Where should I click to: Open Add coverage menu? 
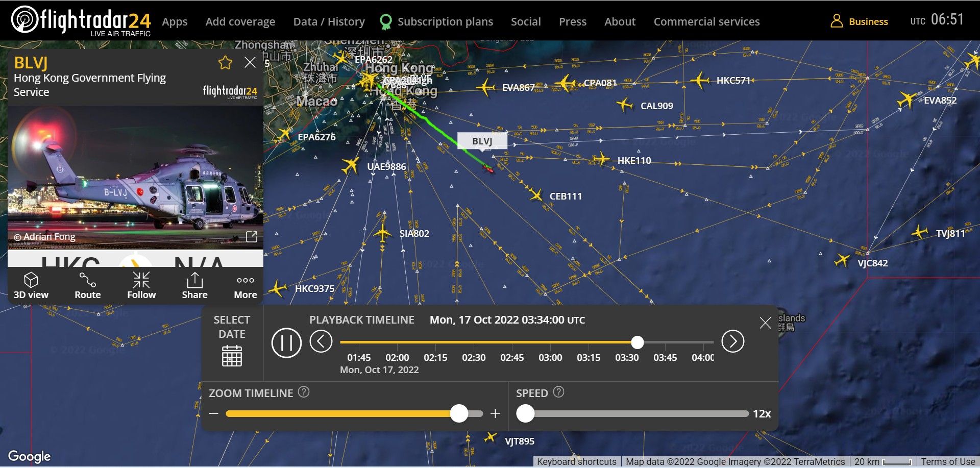pos(240,22)
